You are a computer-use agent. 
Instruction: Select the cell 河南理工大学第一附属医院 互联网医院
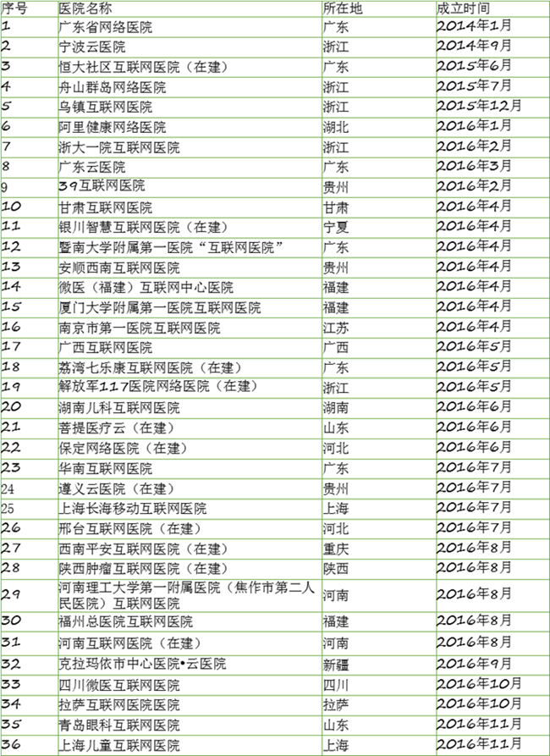tap(190, 595)
